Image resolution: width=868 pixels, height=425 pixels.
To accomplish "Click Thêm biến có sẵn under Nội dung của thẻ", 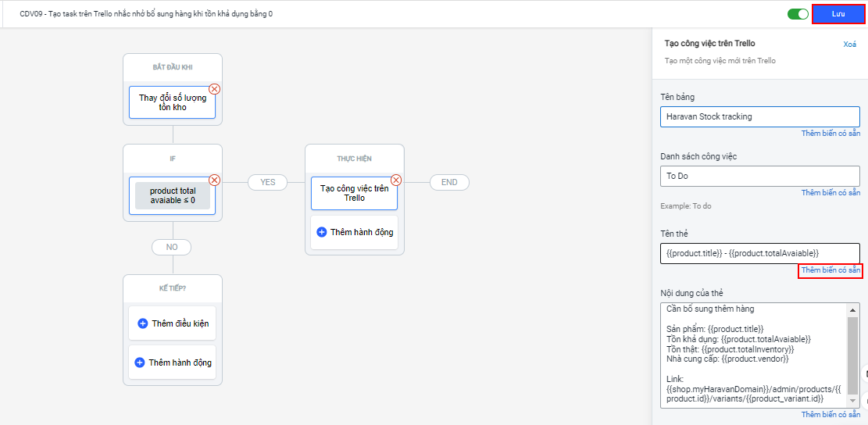I will [830, 415].
